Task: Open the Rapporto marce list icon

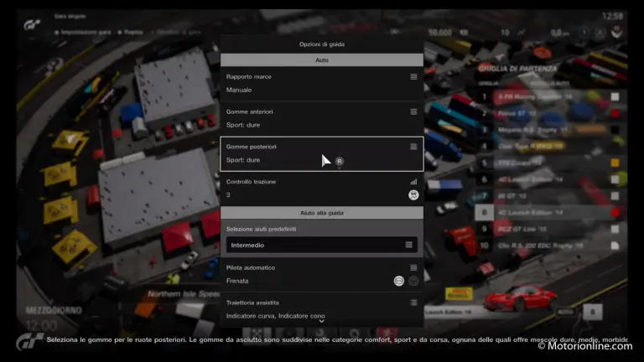Action: (413, 77)
